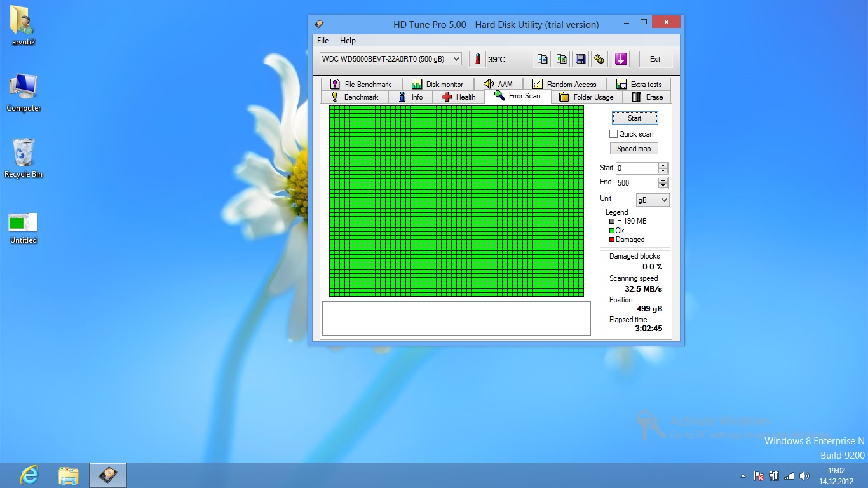Click the Speed map button
868x488 pixels.
(x=634, y=149)
